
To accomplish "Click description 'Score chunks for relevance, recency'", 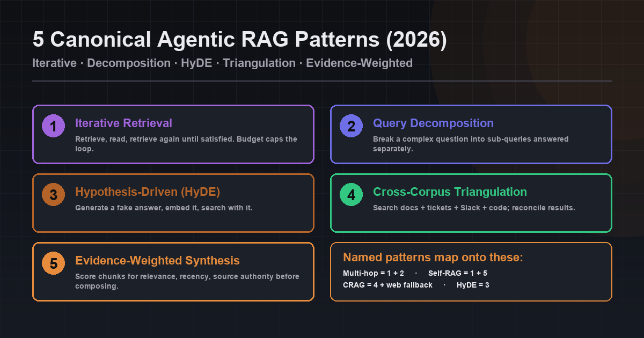I will 187,281.
